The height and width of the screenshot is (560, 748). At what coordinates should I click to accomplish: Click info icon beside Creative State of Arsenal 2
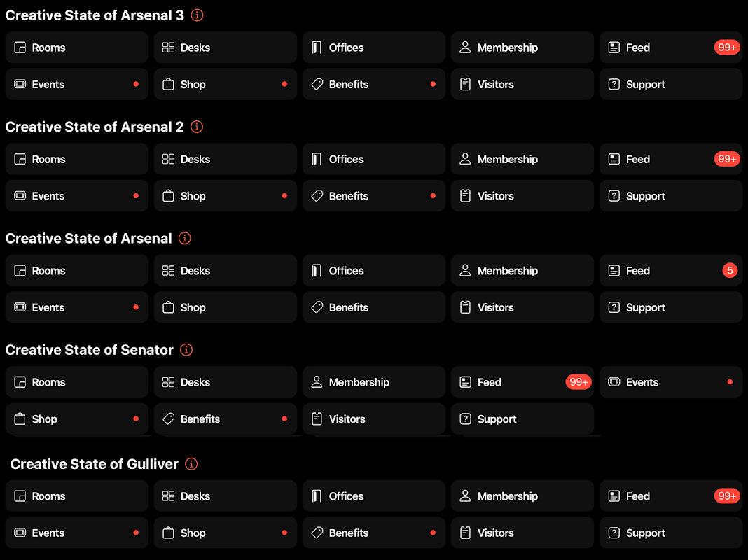click(x=197, y=127)
